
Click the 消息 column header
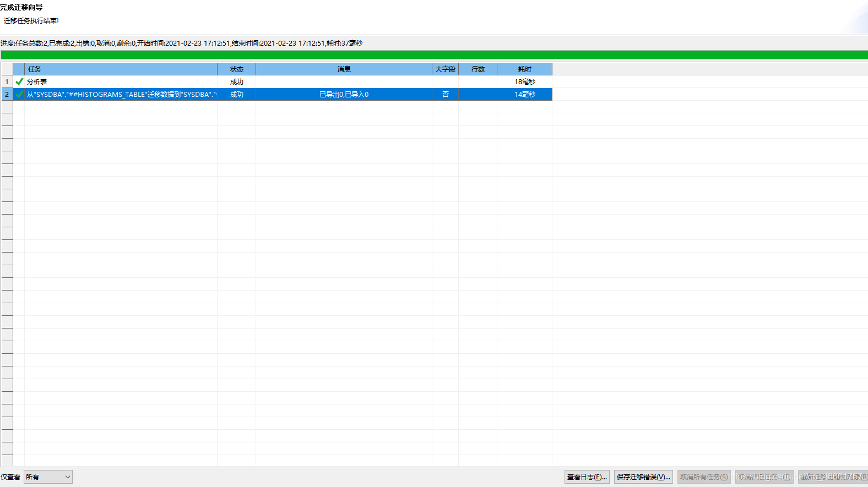coord(344,69)
